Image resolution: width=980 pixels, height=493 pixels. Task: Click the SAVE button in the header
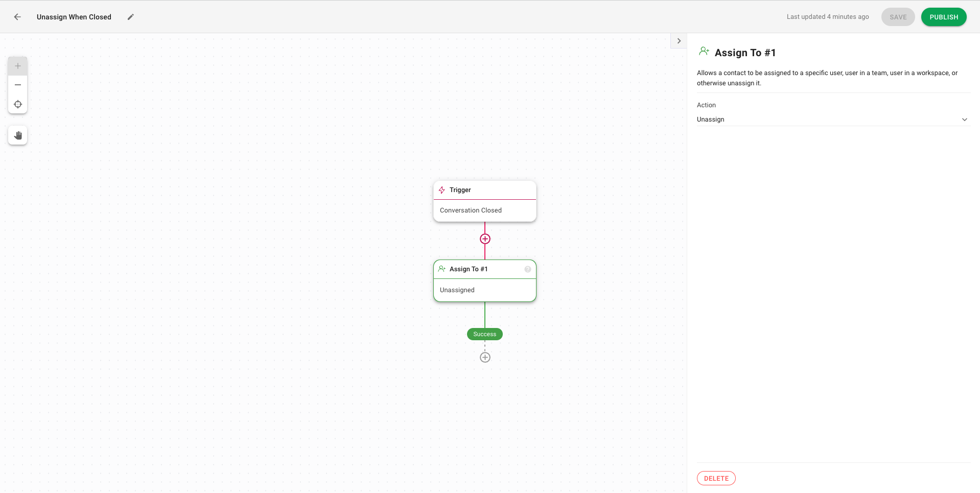(898, 17)
